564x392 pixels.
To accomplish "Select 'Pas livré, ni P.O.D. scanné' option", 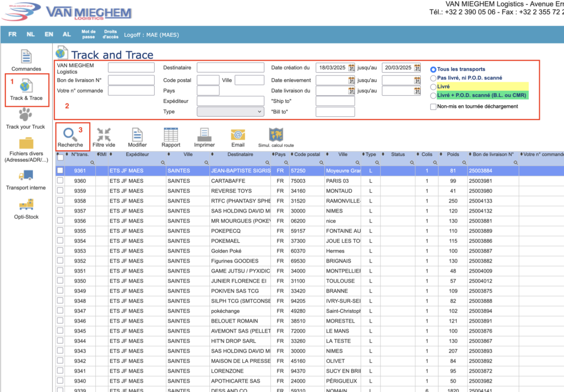I will (x=433, y=78).
